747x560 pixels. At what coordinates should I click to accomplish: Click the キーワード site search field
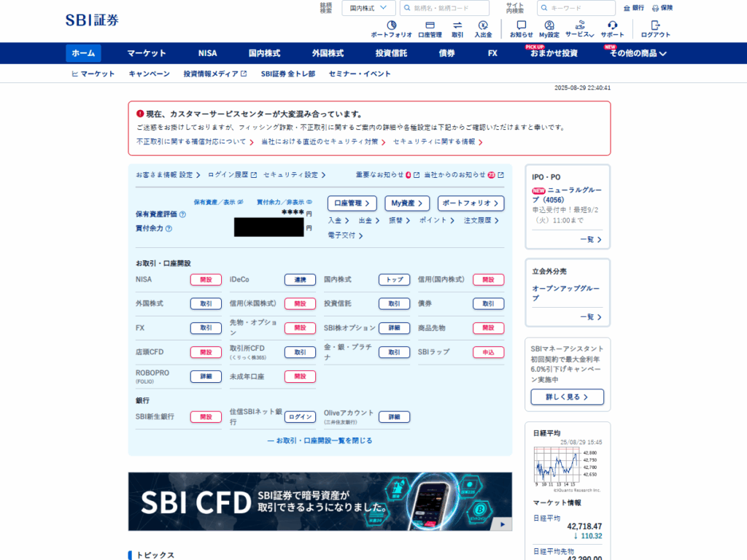click(576, 8)
